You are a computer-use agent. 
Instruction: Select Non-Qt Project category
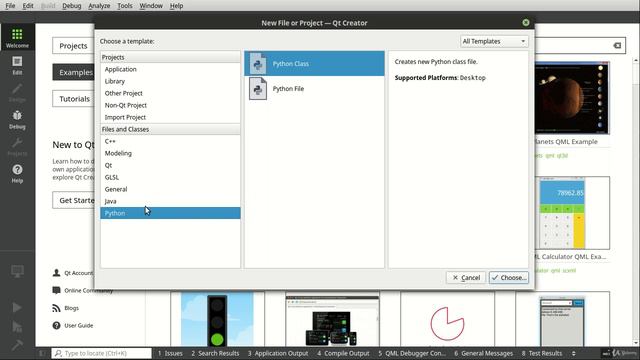[x=170, y=105]
